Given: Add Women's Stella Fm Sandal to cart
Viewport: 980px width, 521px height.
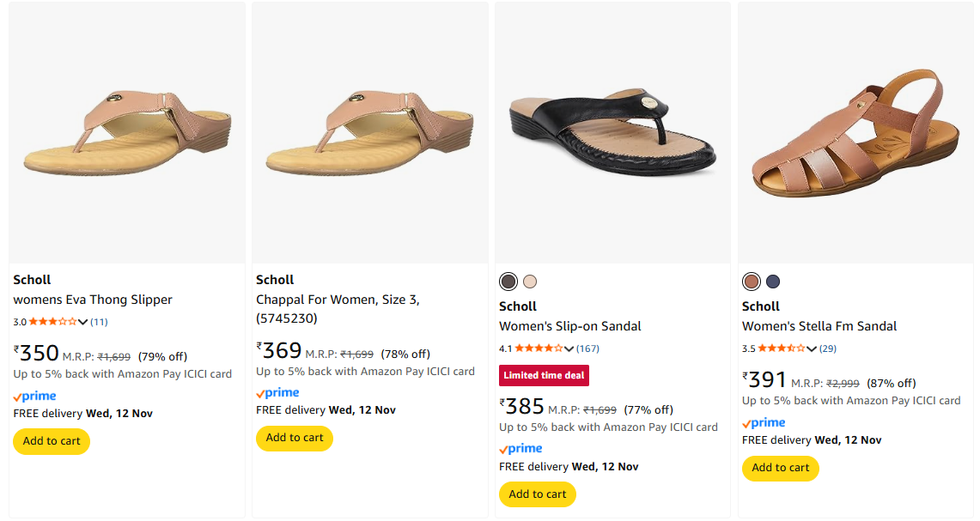Looking at the screenshot, I should 781,468.
